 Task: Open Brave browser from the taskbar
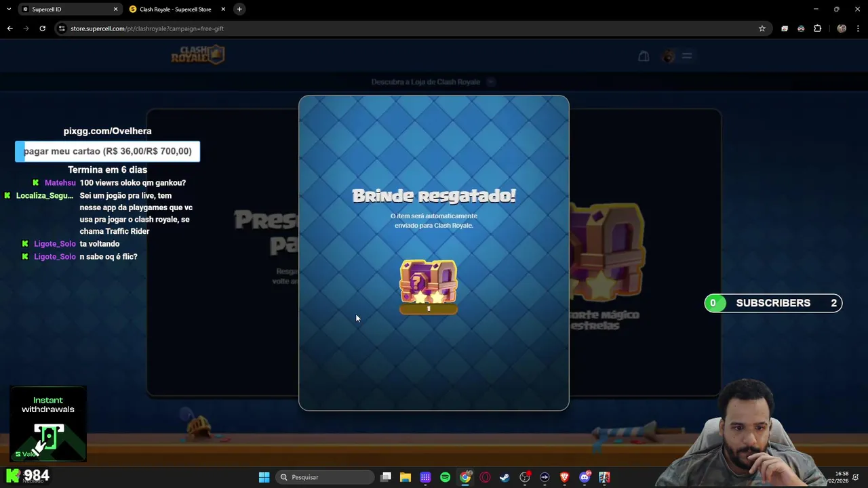click(564, 477)
